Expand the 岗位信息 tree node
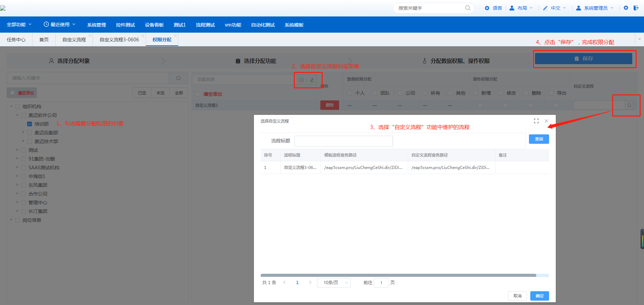Screen dimensions: 644x305 click(x=11, y=220)
